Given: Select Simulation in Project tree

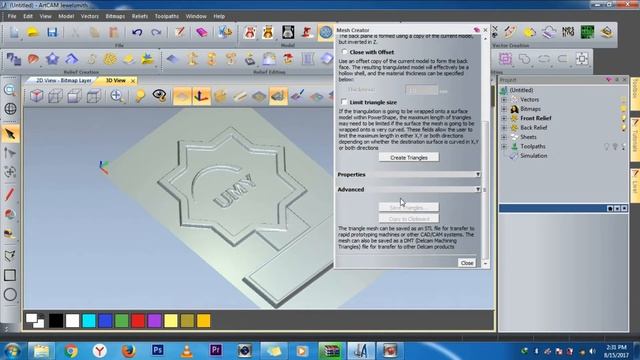Looking at the screenshot, I should 533,156.
